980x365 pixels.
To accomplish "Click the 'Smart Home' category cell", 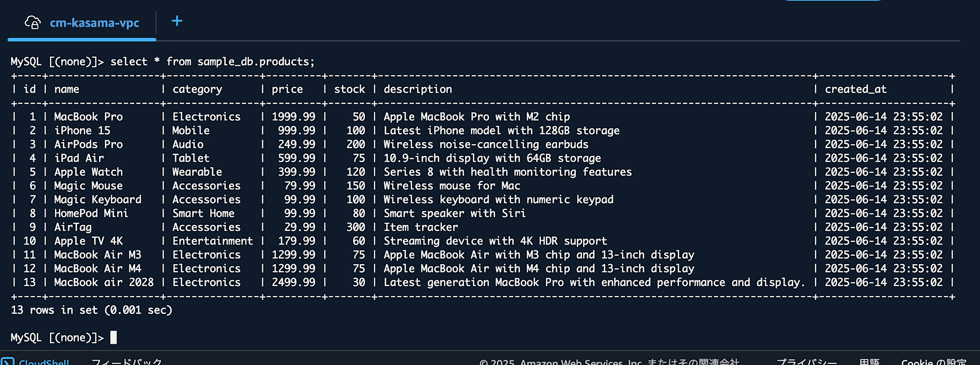I will coord(203,213).
